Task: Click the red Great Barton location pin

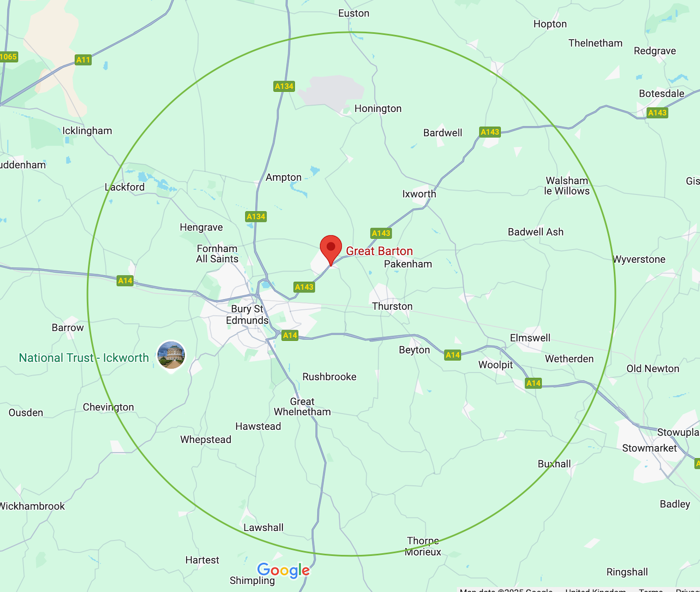Action: (x=331, y=250)
